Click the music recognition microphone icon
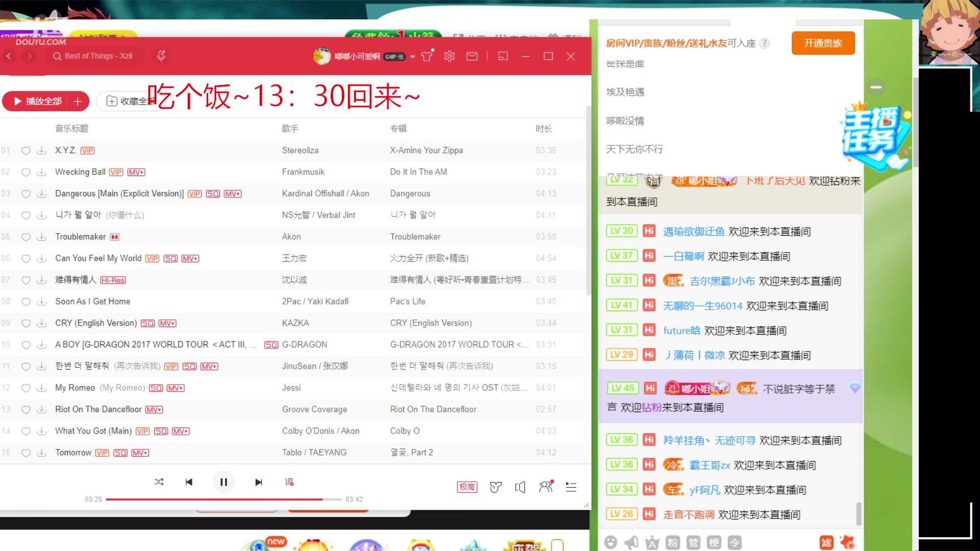 161,56
